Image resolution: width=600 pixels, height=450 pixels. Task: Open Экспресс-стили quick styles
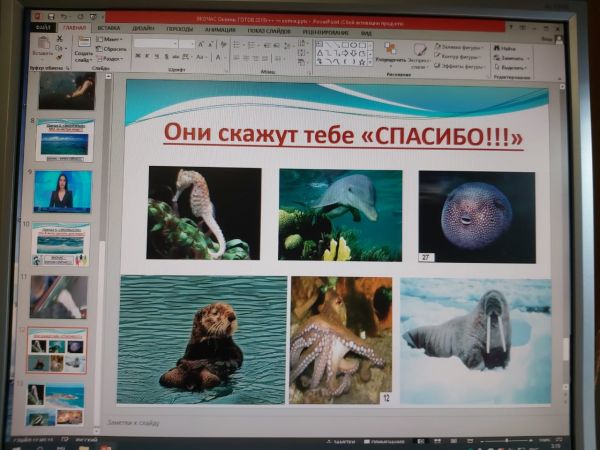[x=420, y=50]
